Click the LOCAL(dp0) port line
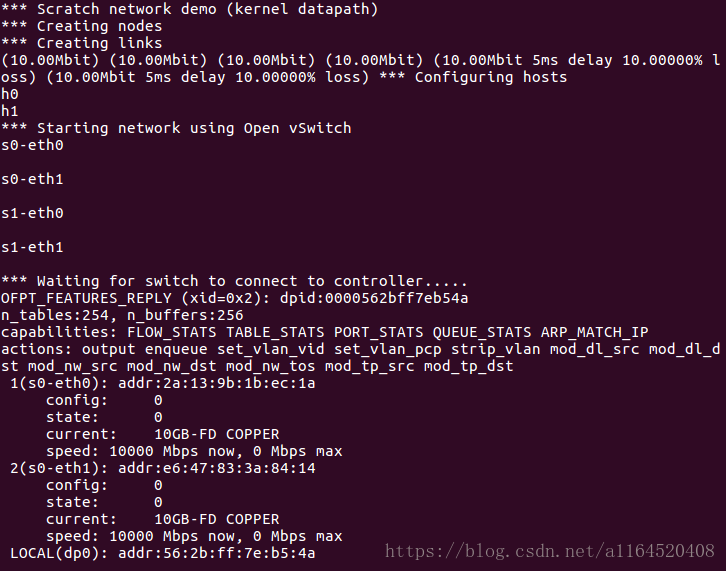 click(x=163, y=553)
